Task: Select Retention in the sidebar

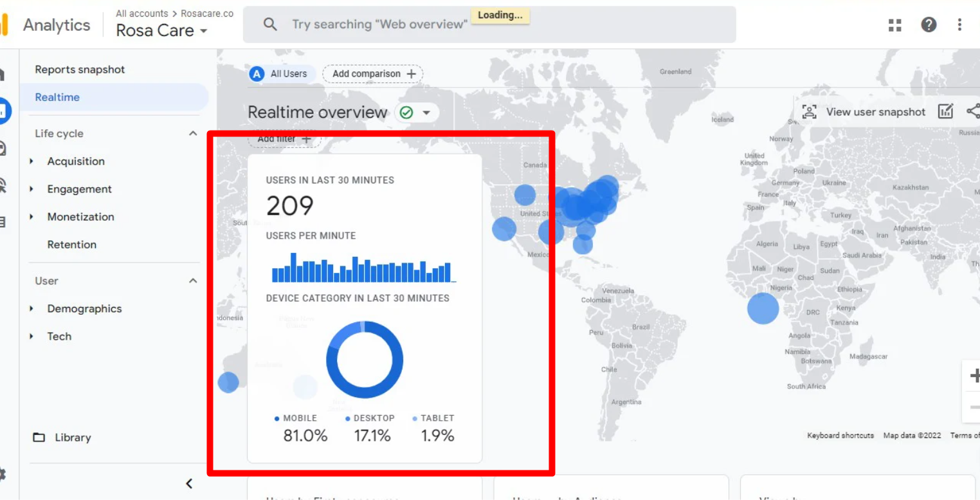Action: click(x=71, y=245)
